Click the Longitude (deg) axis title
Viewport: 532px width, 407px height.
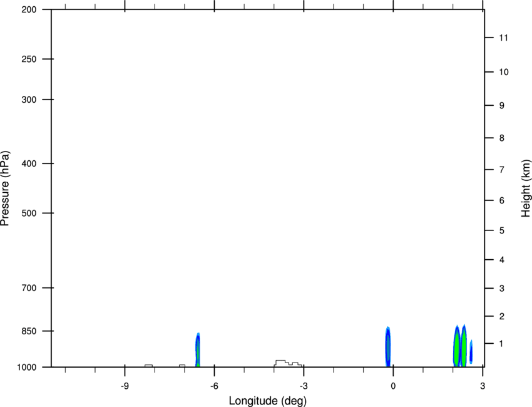click(x=268, y=401)
